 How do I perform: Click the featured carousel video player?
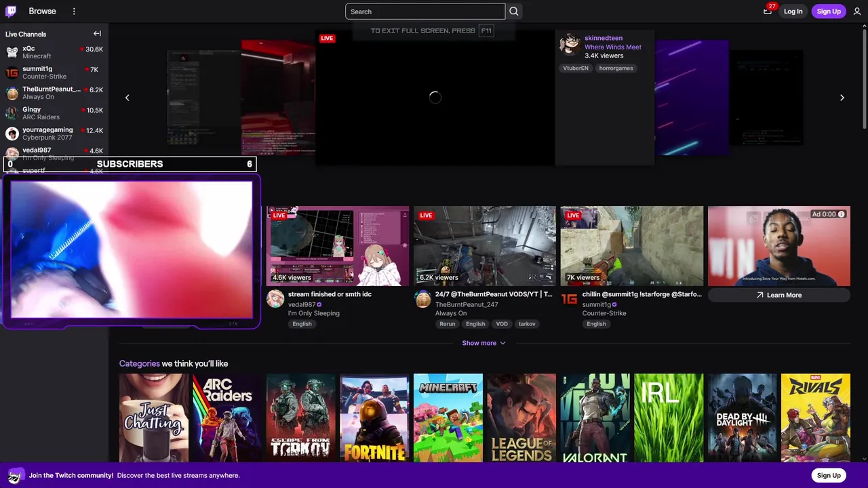[x=435, y=98]
